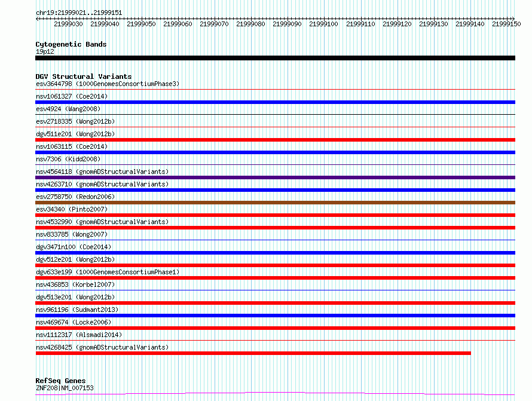
Task: Open variant dgv512e201 (Wong2012b)
Action: pyautogui.click(x=75, y=259)
